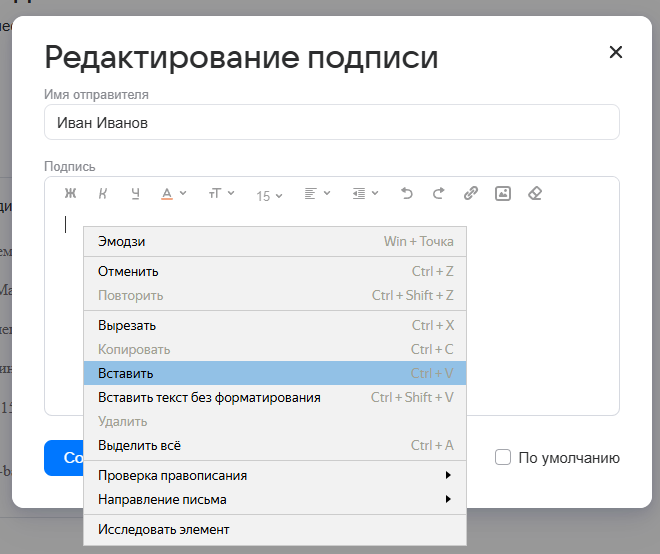Insert a hyperlink using the chain icon
The width and height of the screenshot is (660, 554).
pos(470,194)
